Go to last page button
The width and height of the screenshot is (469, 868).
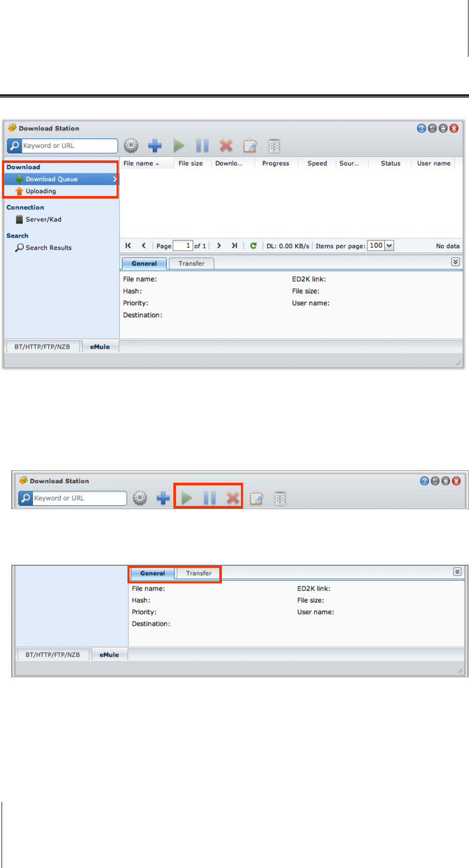234,245
